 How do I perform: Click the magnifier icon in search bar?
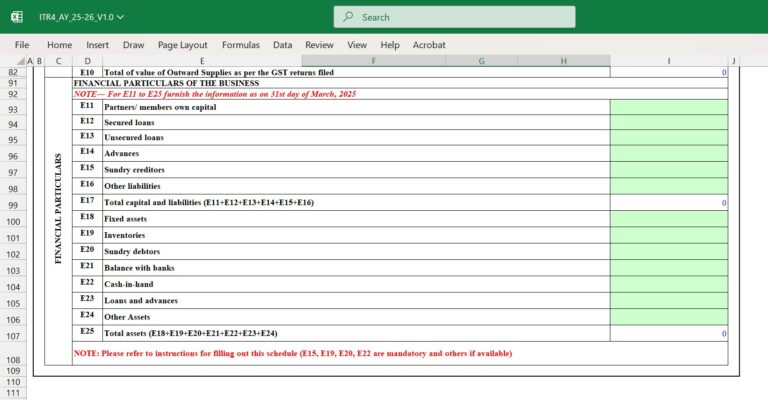pos(348,17)
